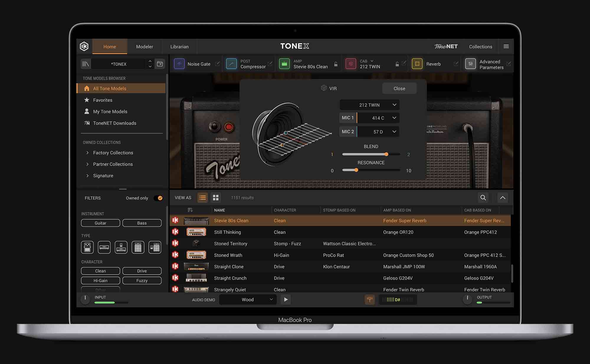Filter by cabinet type icon

pyautogui.click(x=138, y=247)
